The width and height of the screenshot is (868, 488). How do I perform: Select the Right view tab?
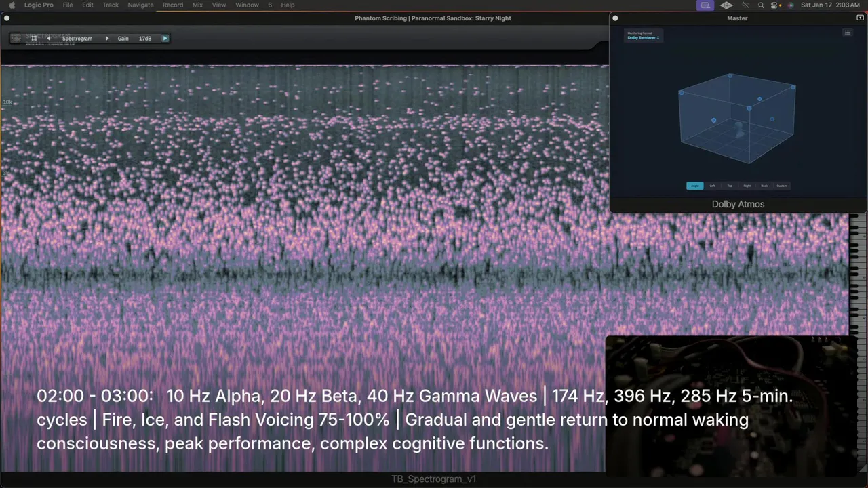pos(747,186)
